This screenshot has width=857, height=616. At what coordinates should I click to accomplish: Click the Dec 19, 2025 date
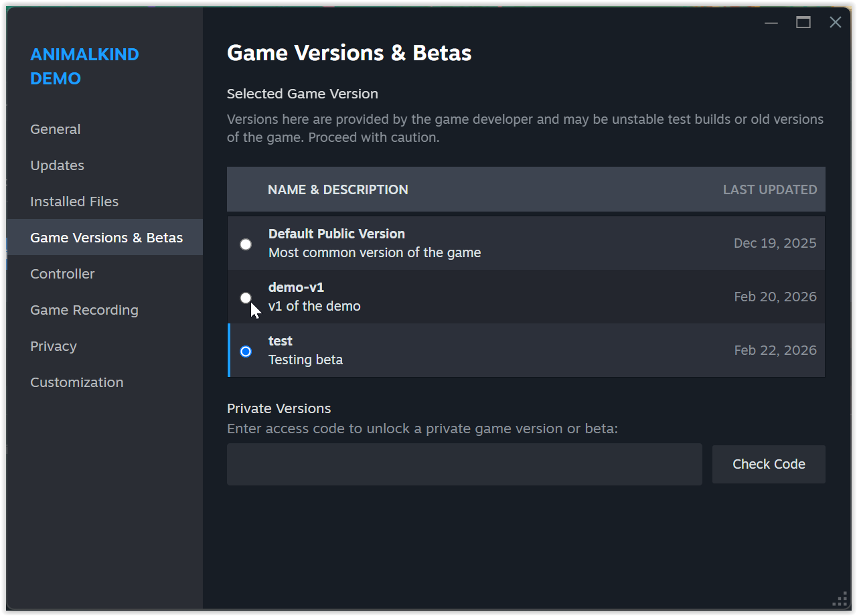click(775, 243)
